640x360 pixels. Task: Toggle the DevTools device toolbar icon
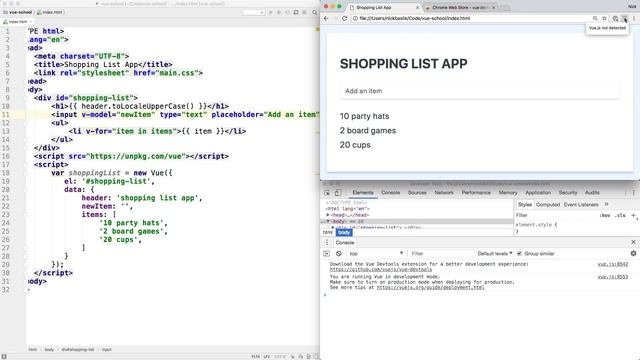click(338, 193)
